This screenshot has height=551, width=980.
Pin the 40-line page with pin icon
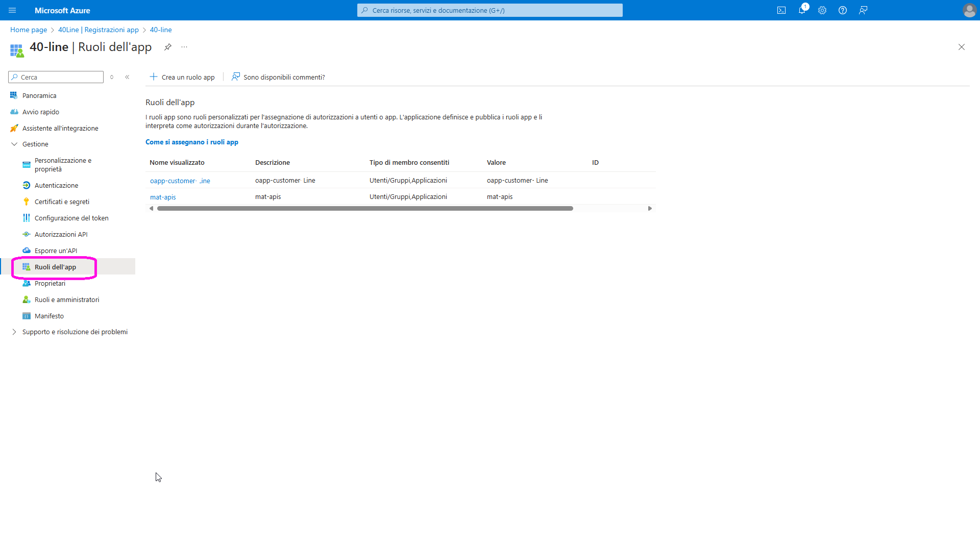[167, 47]
